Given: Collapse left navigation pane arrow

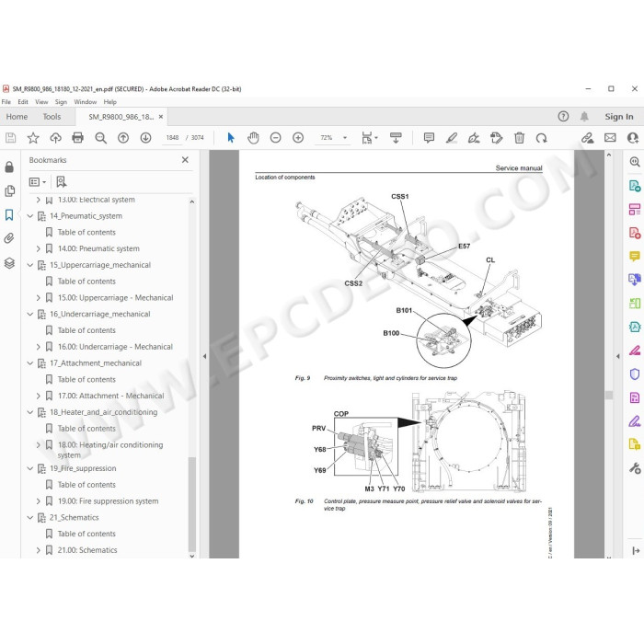Looking at the screenshot, I should click(x=204, y=357).
